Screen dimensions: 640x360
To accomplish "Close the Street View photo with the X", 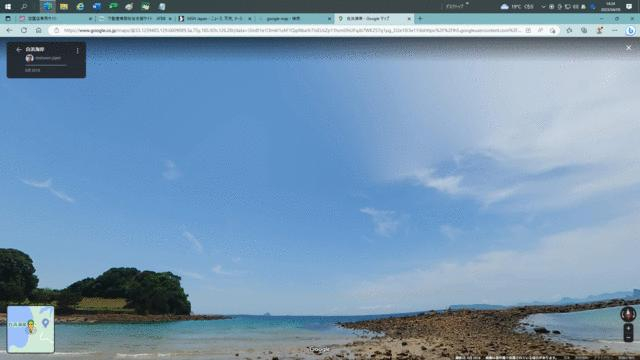I will click(629, 48).
